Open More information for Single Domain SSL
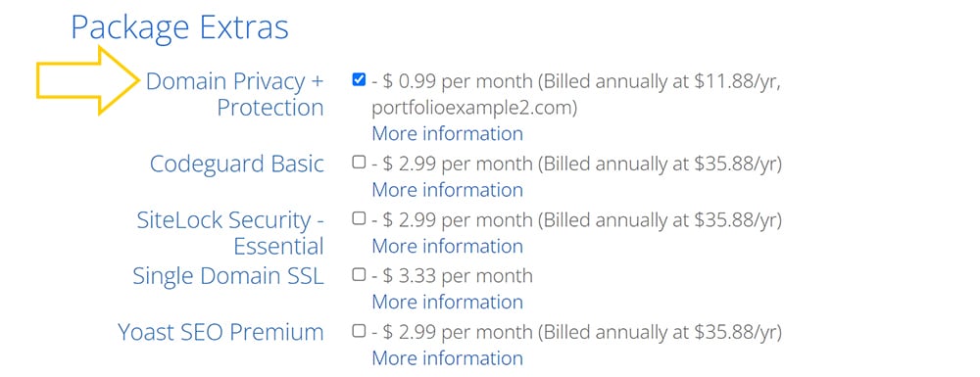This screenshot has height=377, width=980. tap(448, 303)
